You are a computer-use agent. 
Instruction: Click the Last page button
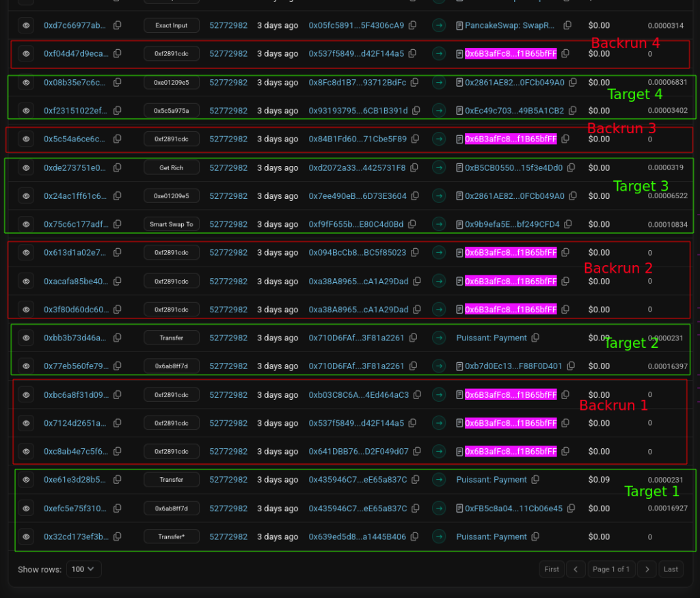[x=671, y=569]
